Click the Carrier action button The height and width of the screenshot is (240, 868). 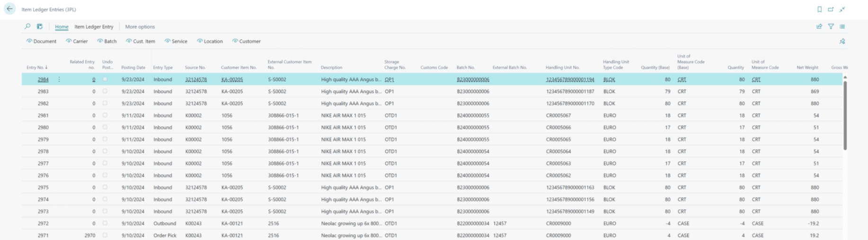pos(77,42)
